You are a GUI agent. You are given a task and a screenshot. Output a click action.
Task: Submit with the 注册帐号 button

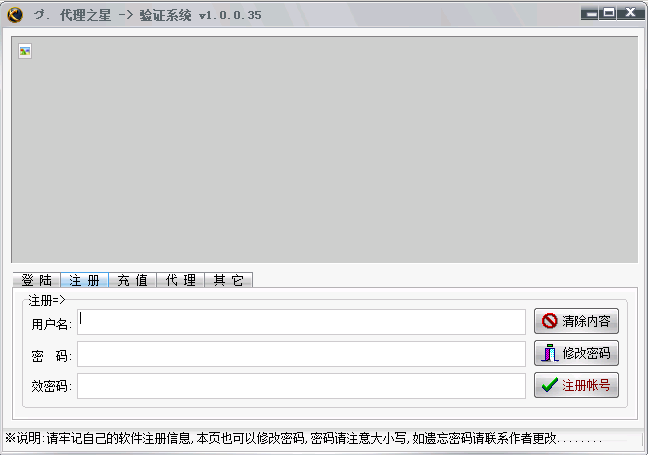tap(576, 385)
